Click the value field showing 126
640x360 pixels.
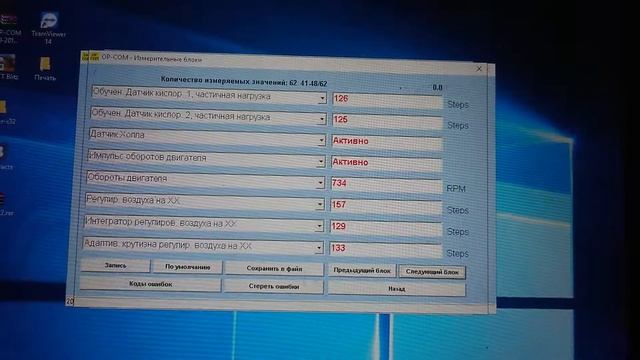387,100
